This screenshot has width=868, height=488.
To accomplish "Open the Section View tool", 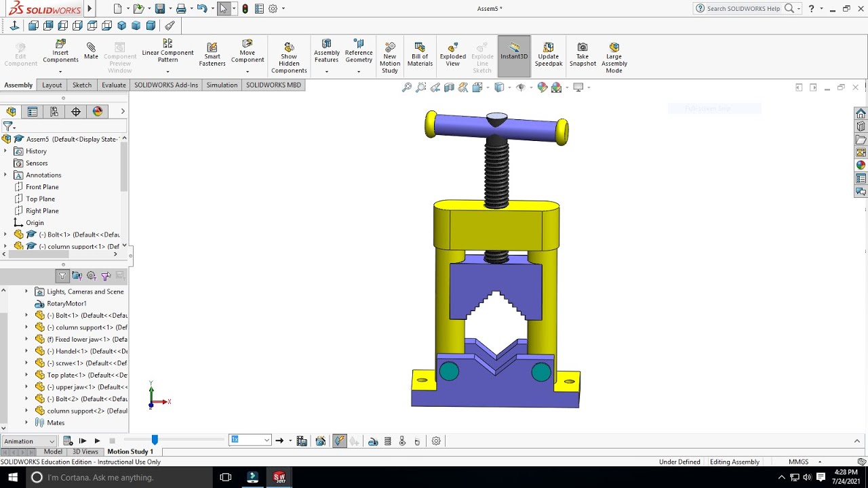I will coord(450,87).
